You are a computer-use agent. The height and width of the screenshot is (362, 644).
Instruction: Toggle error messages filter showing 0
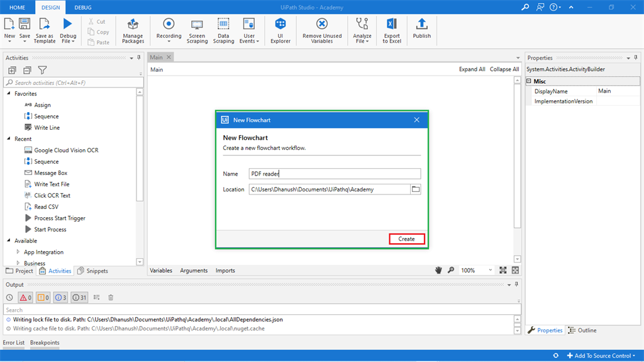25,297
